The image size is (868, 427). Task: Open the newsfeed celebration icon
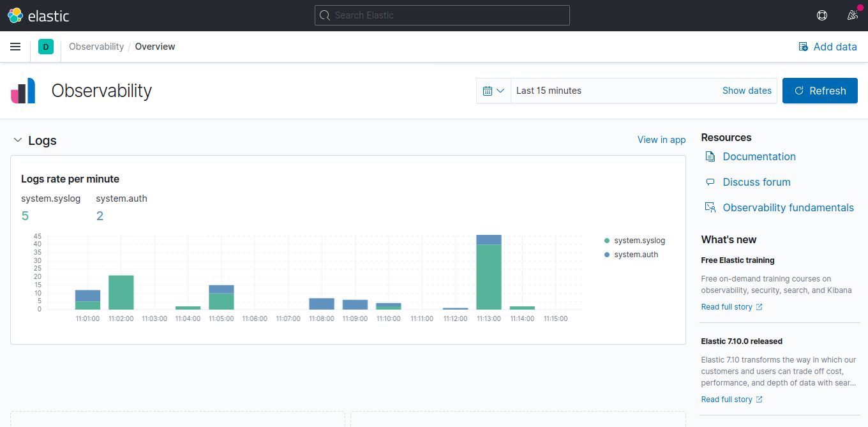pos(853,15)
